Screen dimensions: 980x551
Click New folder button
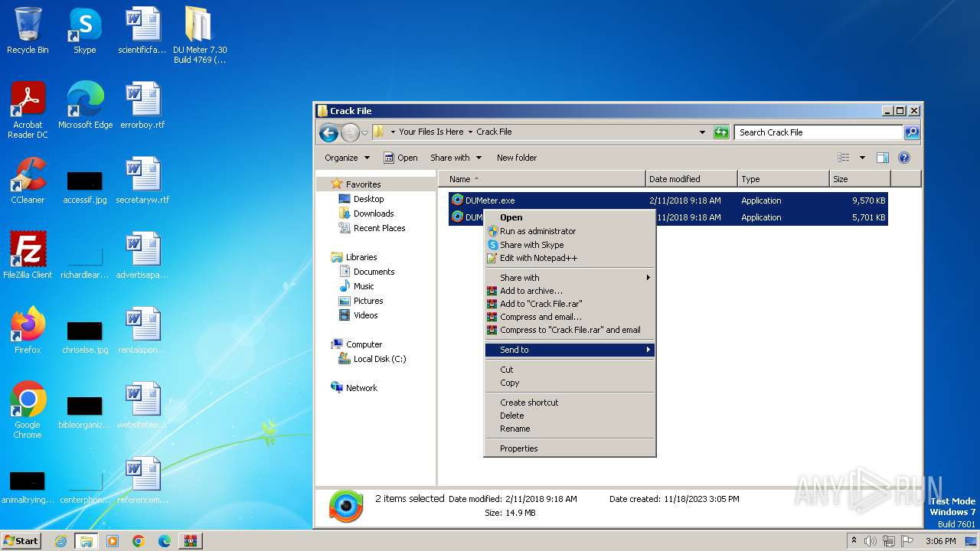(517, 158)
